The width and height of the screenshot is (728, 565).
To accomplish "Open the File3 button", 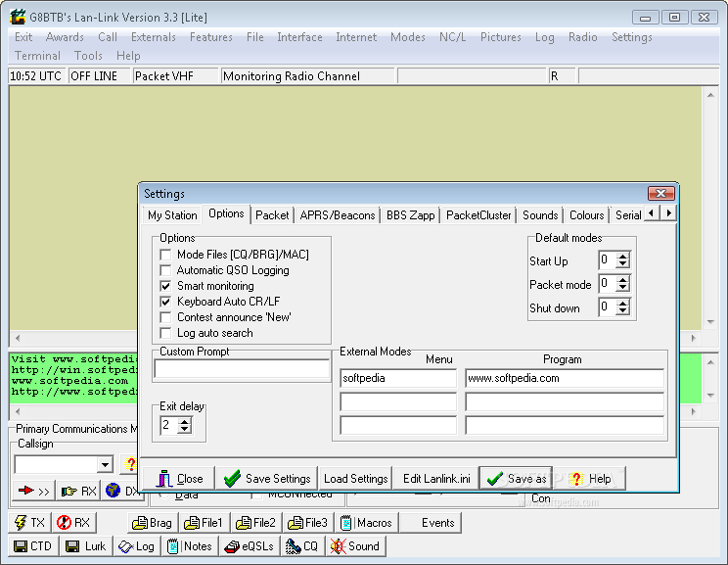I will [308, 523].
